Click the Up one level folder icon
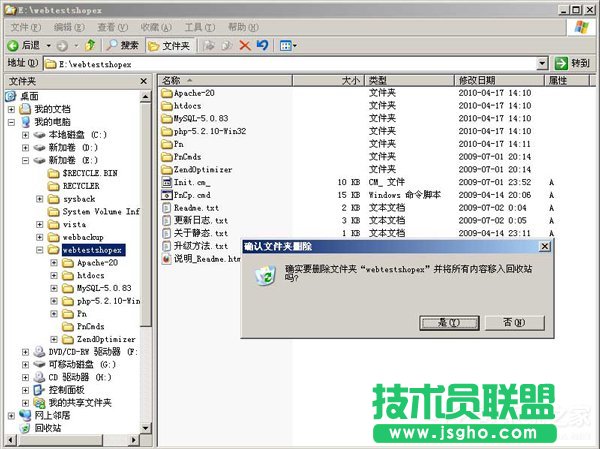Image resolution: width=600 pixels, height=449 pixels. pyautogui.click(x=90, y=46)
